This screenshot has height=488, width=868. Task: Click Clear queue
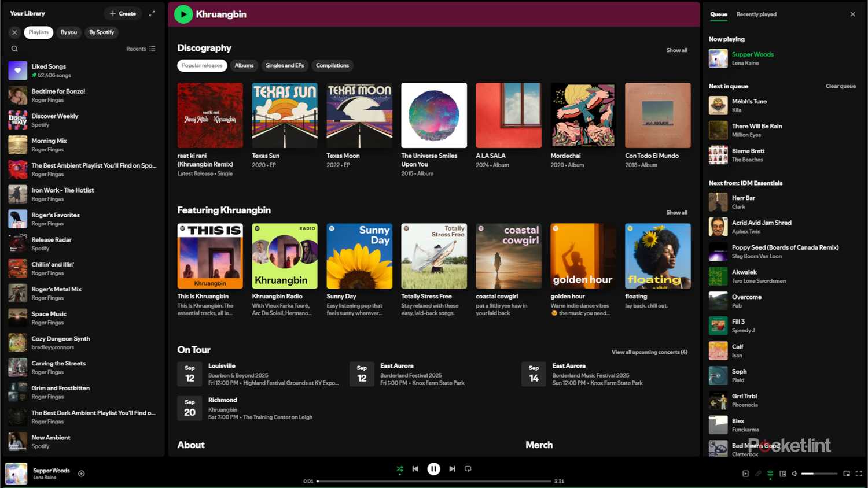point(840,86)
